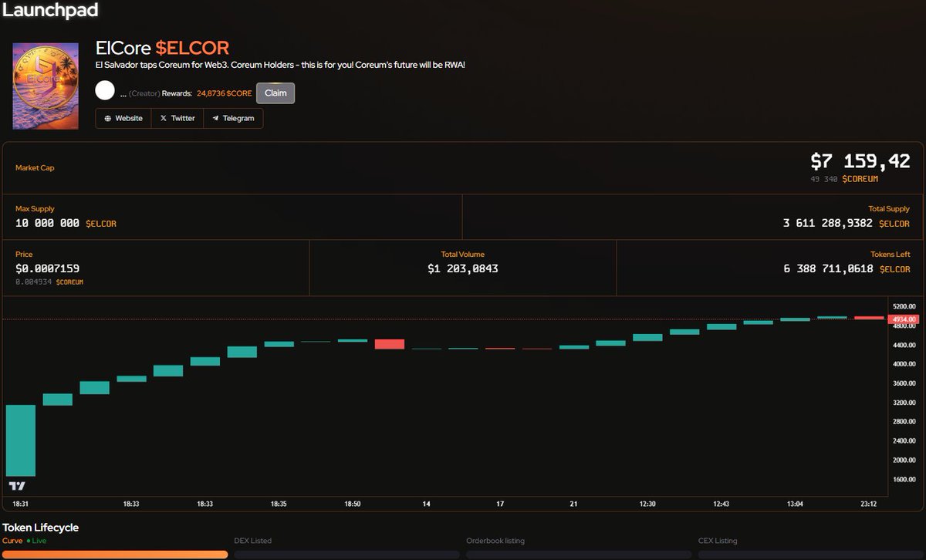Click the Market Cap label
This screenshot has width=926, height=560.
[35, 167]
